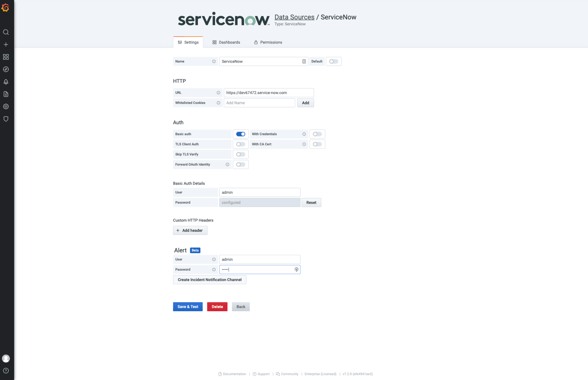
Task: Disable the Basic auth toggle
Action: point(241,134)
